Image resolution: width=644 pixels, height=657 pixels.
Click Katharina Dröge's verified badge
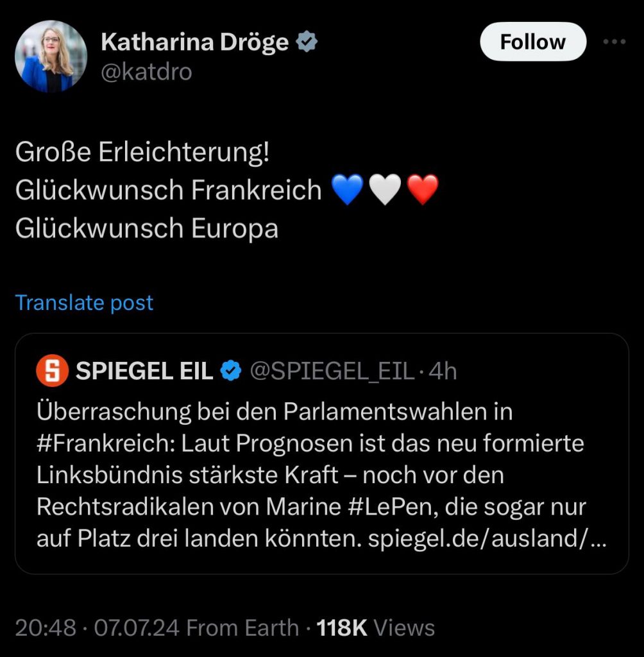click(x=307, y=42)
